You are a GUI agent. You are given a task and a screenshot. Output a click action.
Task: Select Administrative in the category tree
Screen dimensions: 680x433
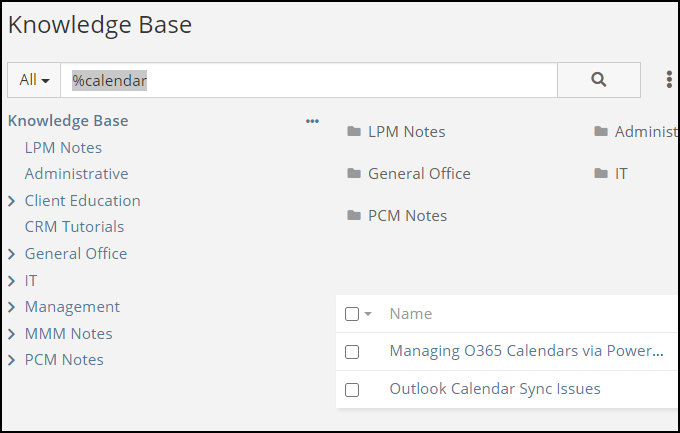pyautogui.click(x=76, y=174)
